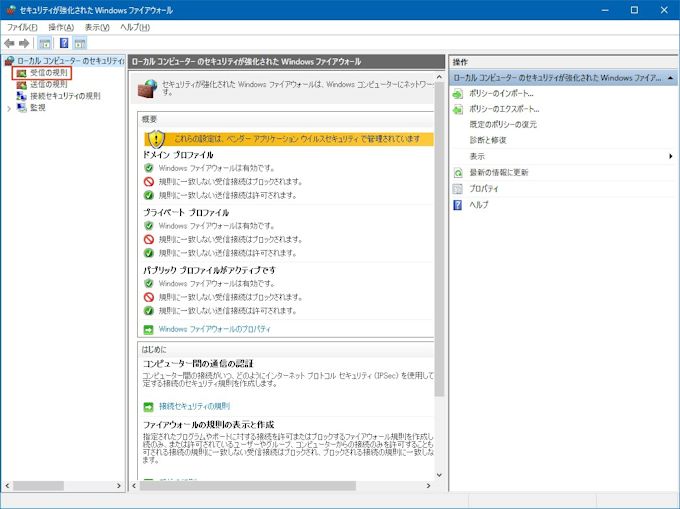
Task: Click green arrow icon beside firewall properties link
Action: pyautogui.click(x=148, y=330)
